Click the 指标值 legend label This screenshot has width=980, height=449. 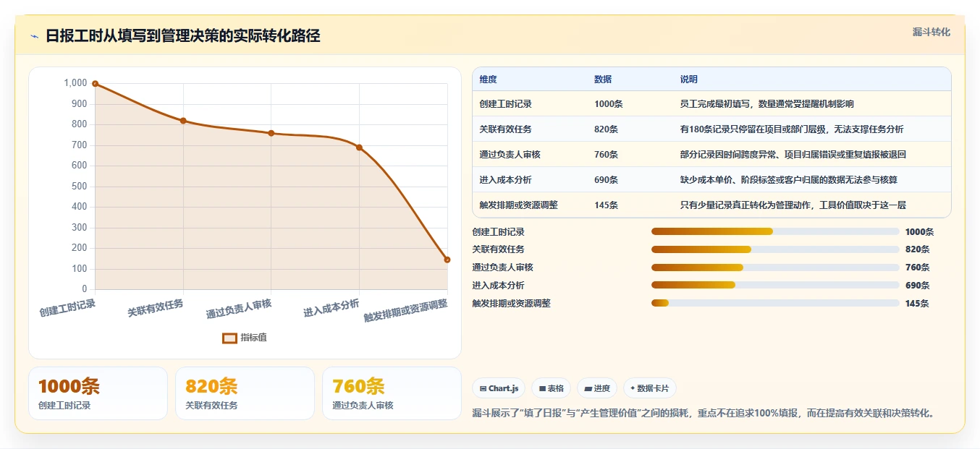(253, 338)
